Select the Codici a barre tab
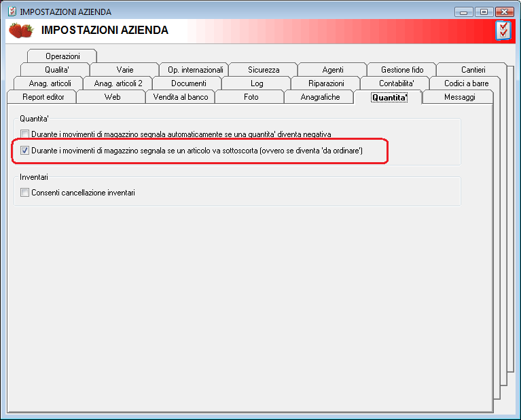Viewport: 521px width, 420px height. [466, 83]
